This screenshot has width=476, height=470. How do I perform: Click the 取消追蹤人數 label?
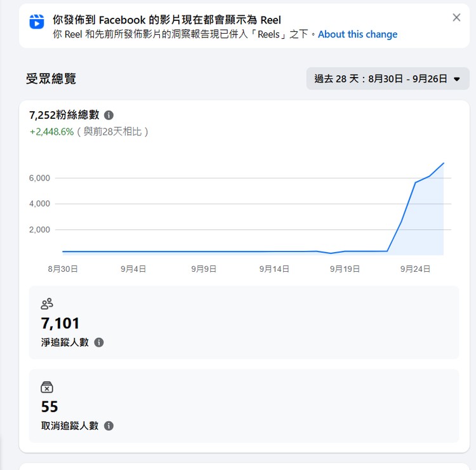(70, 426)
